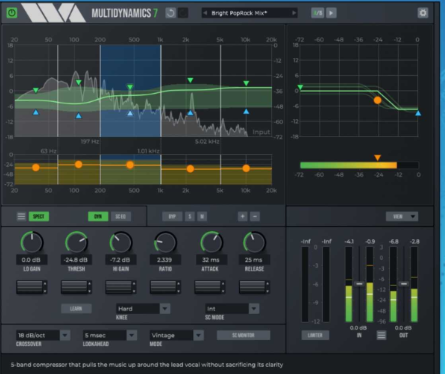Remove a band with the minus button
This screenshot has width=445, height=374.
(255, 216)
